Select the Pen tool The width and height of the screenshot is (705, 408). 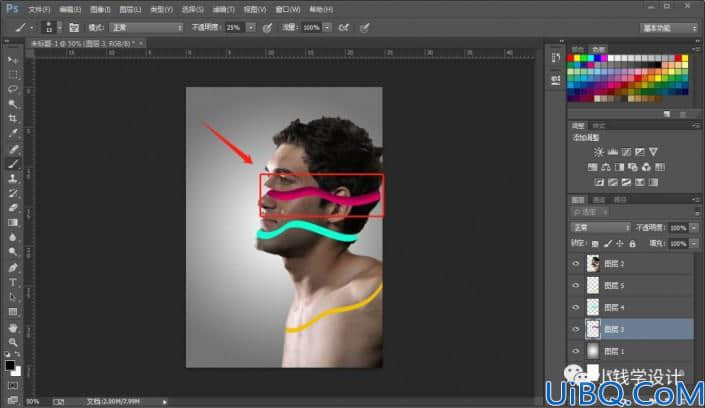point(13,268)
